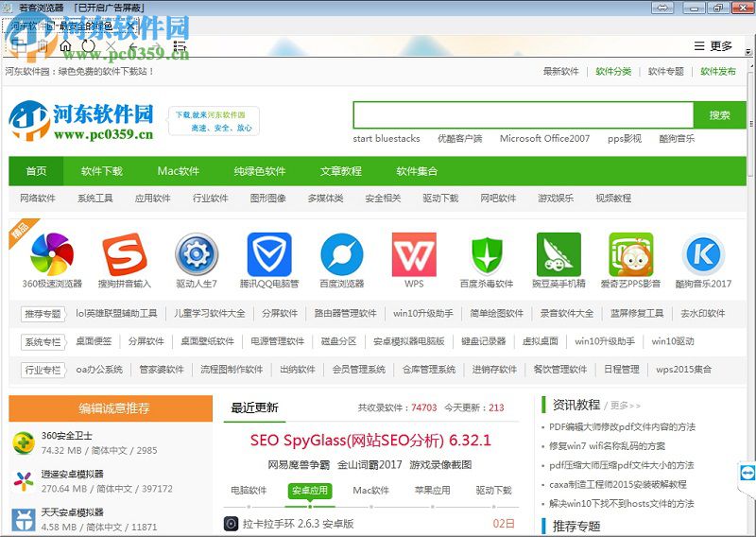Viewport: 756px width, 537px height.
Task: Click the green 搜索 button
Action: 719,114
